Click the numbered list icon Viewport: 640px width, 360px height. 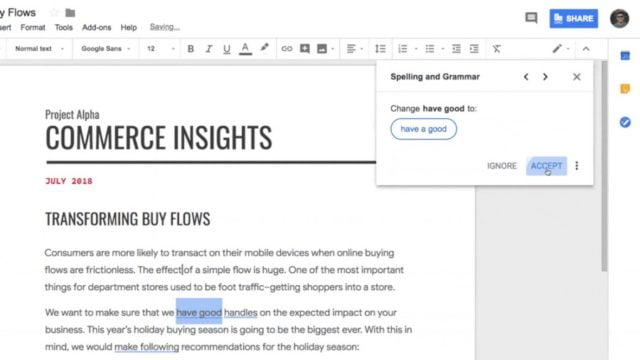point(402,49)
